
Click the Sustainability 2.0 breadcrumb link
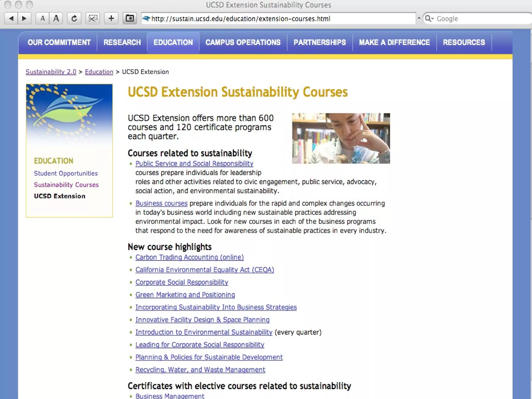(x=51, y=72)
